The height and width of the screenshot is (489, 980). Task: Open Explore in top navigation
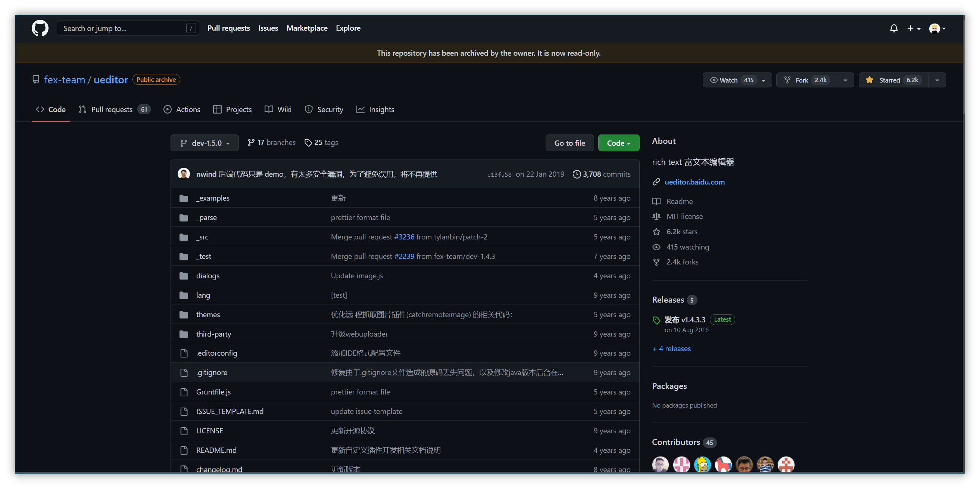click(x=348, y=28)
